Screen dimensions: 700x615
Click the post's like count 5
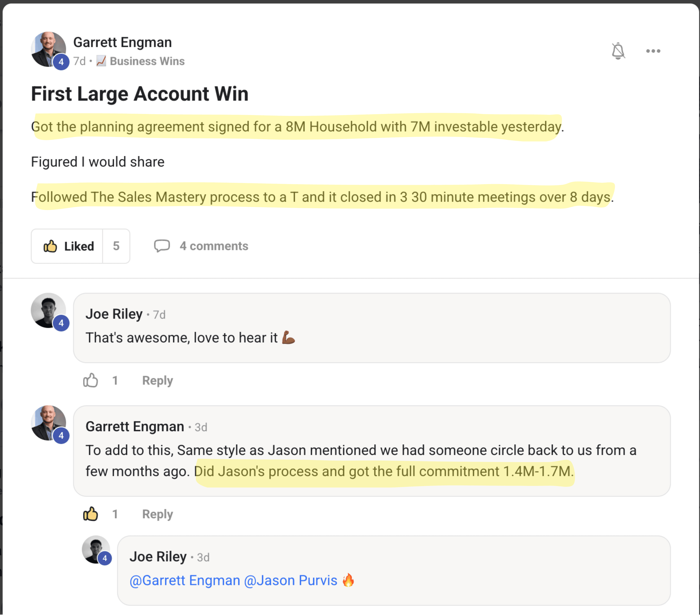tap(116, 246)
